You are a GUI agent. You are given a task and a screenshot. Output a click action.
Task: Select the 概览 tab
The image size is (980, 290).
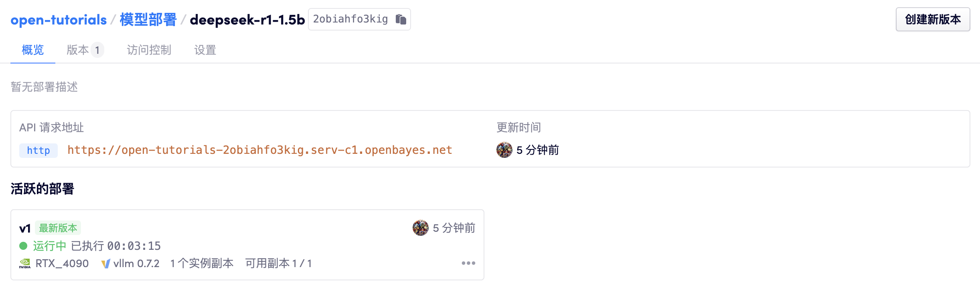tap(32, 50)
